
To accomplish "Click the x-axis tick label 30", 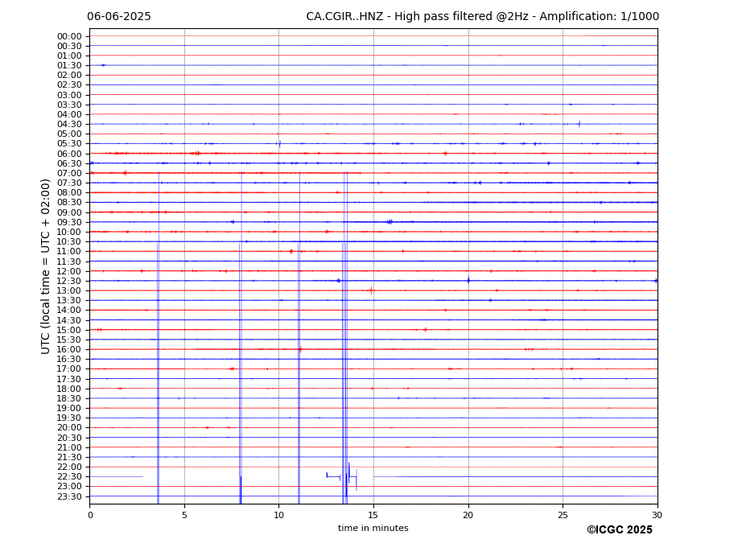I will pyautogui.click(x=657, y=515).
